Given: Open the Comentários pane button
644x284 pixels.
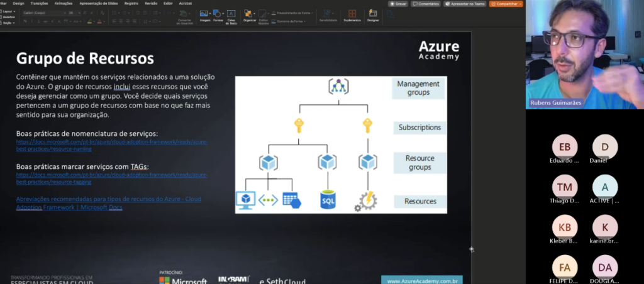Looking at the screenshot, I should [426, 3].
